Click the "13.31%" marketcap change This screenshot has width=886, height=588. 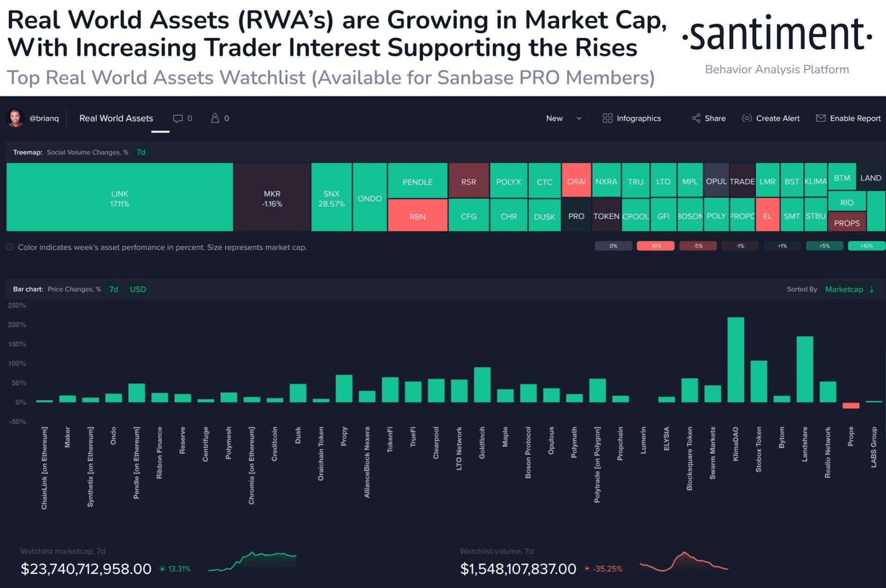(x=179, y=569)
